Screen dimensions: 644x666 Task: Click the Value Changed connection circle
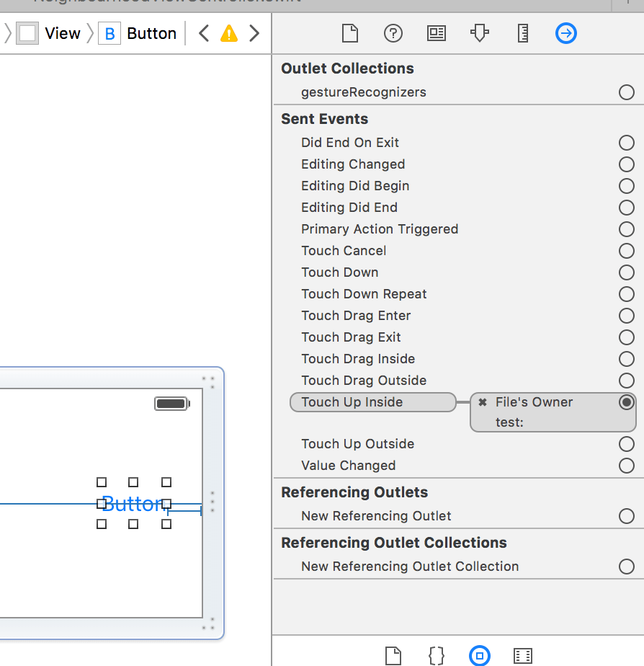click(626, 466)
